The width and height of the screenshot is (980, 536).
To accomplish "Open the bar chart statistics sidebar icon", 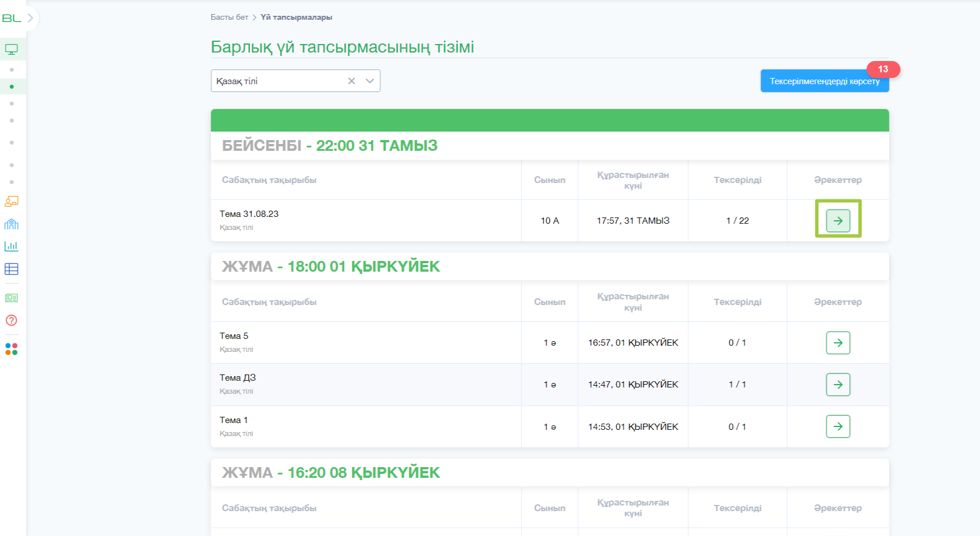I will tap(11, 246).
